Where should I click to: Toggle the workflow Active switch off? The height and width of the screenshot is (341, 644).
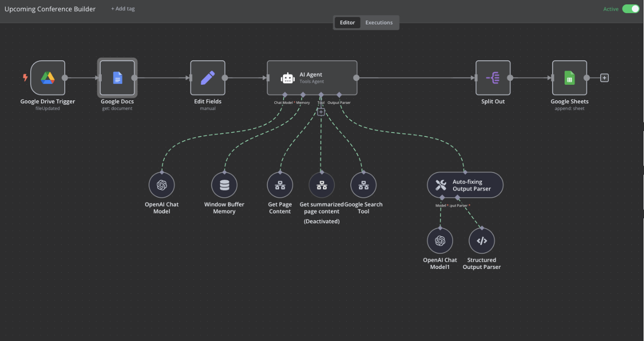click(630, 9)
